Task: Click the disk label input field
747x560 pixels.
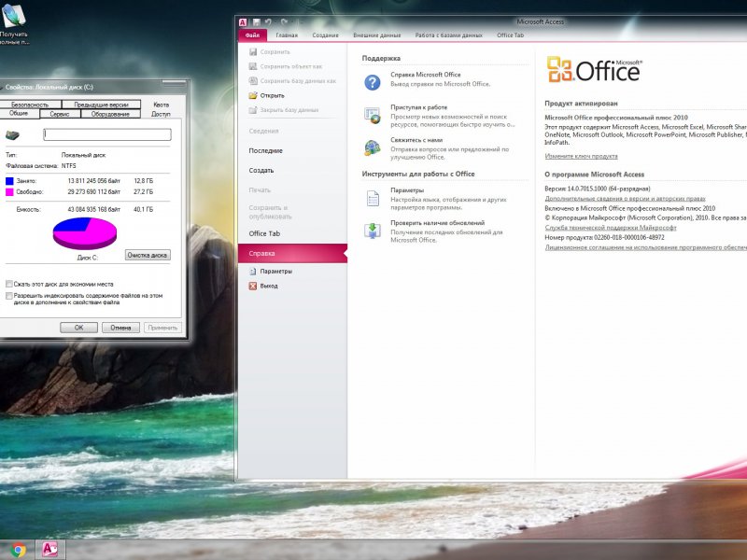Action: [x=107, y=134]
